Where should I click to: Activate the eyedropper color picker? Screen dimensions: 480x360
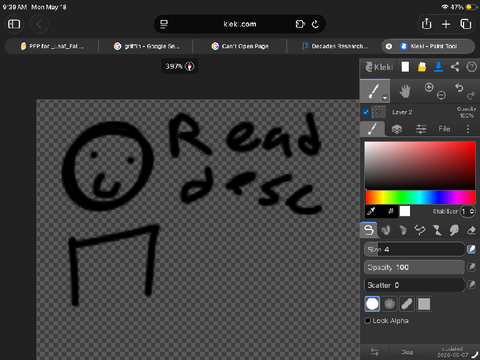[x=371, y=211]
